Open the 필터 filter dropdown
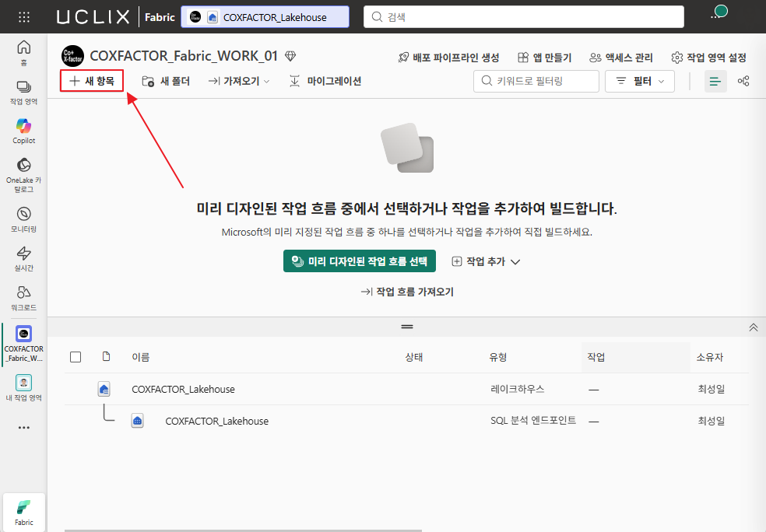The image size is (766, 532). [639, 81]
